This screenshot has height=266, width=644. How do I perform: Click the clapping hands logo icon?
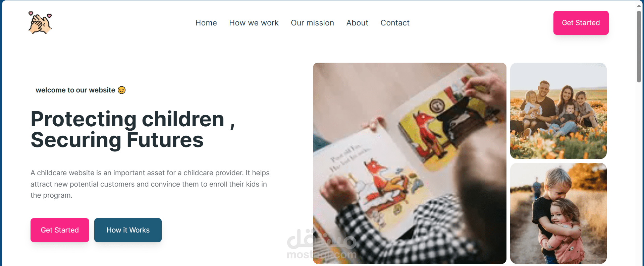[x=40, y=23]
